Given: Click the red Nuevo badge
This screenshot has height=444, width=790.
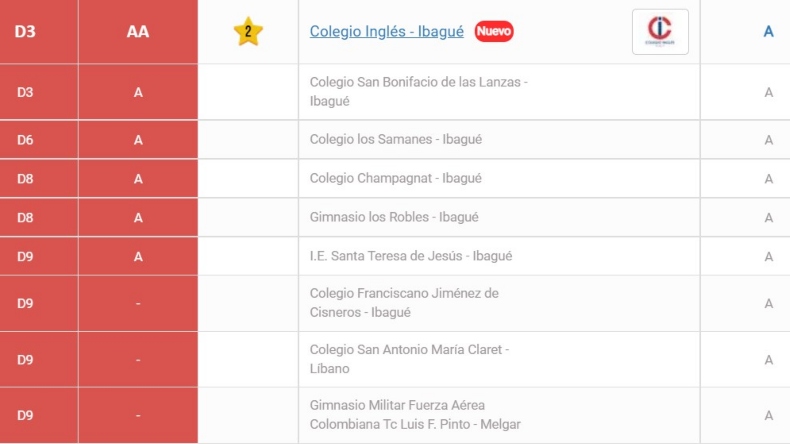Looking at the screenshot, I should [494, 31].
